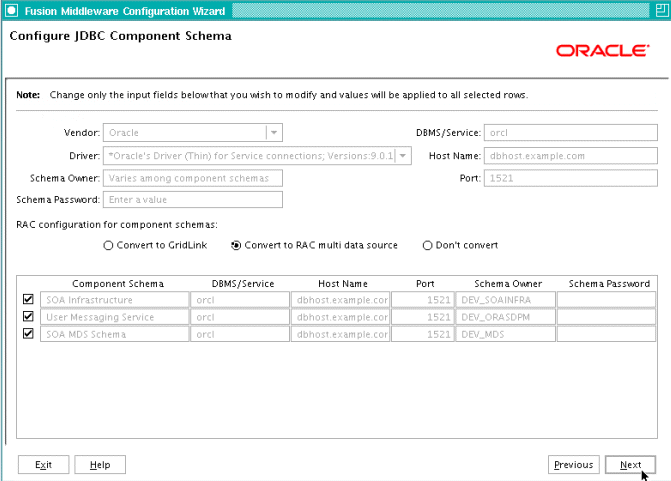The height and width of the screenshot is (481, 671).
Task: Click DEV_MDS schema owner cell
Action: click(x=506, y=334)
